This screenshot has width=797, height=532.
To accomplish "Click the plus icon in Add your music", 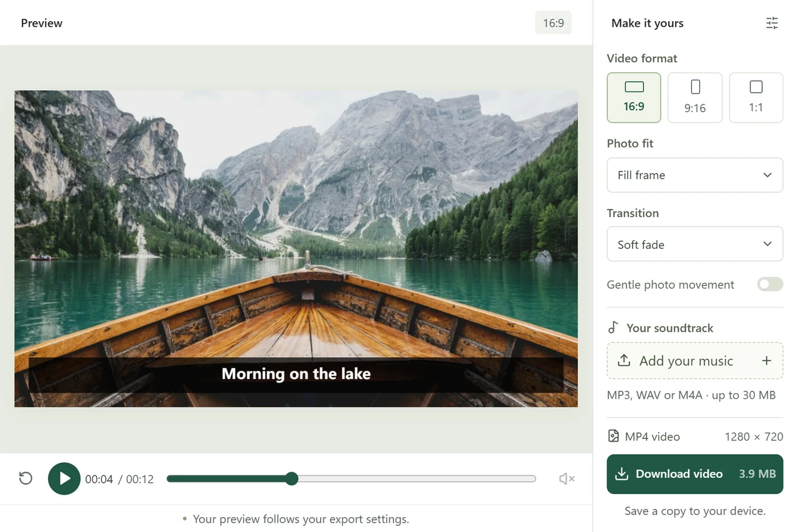I will coord(766,361).
